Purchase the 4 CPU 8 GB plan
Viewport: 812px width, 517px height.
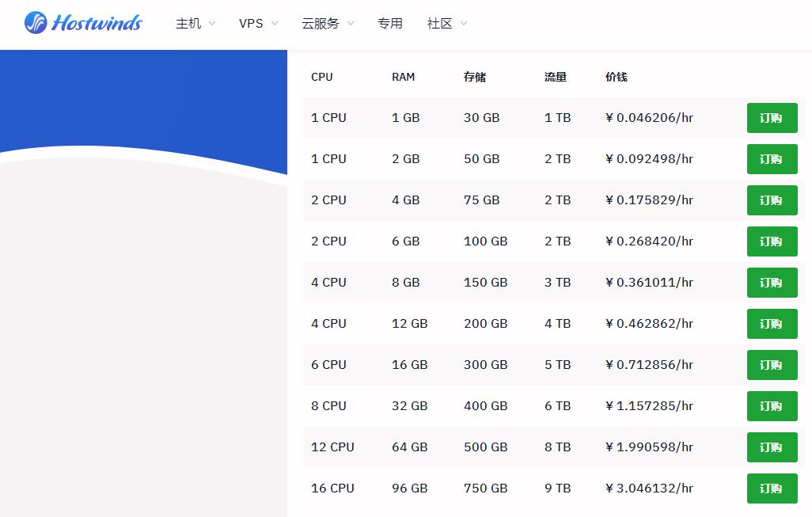pos(772,282)
